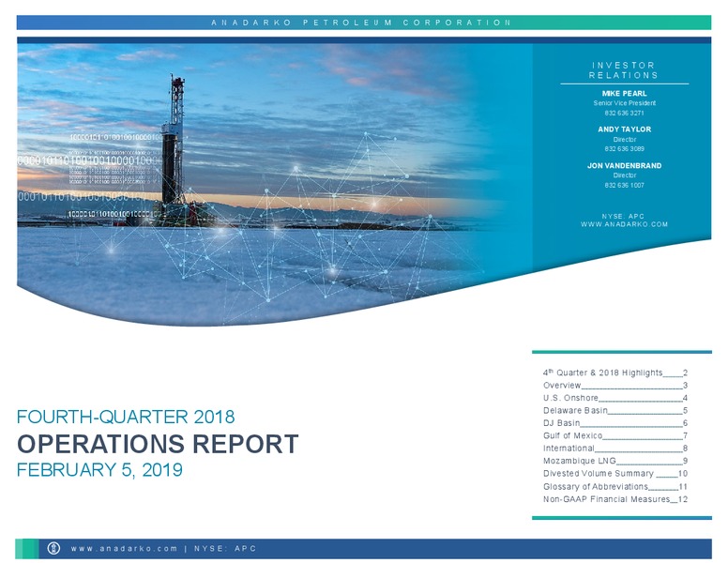The width and height of the screenshot is (728, 563).
Task: Open '4th Quarter & 2018 Highlights' contents entry
Action: pyautogui.click(x=615, y=373)
